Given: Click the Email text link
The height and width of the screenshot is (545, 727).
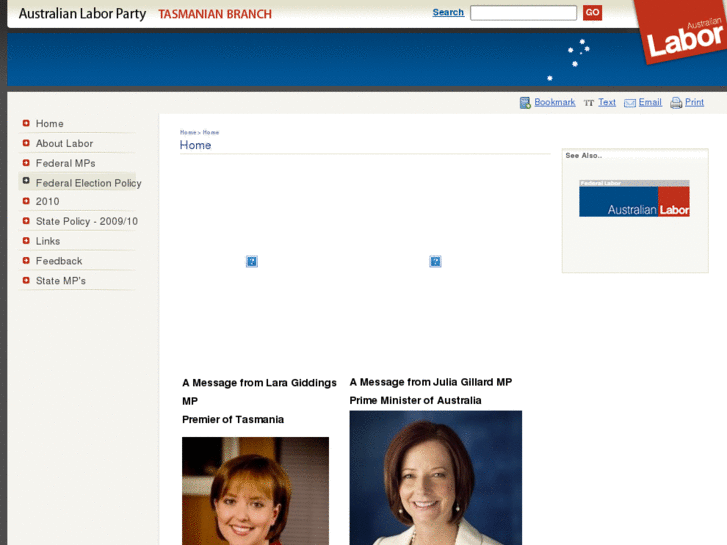Looking at the screenshot, I should click(650, 103).
